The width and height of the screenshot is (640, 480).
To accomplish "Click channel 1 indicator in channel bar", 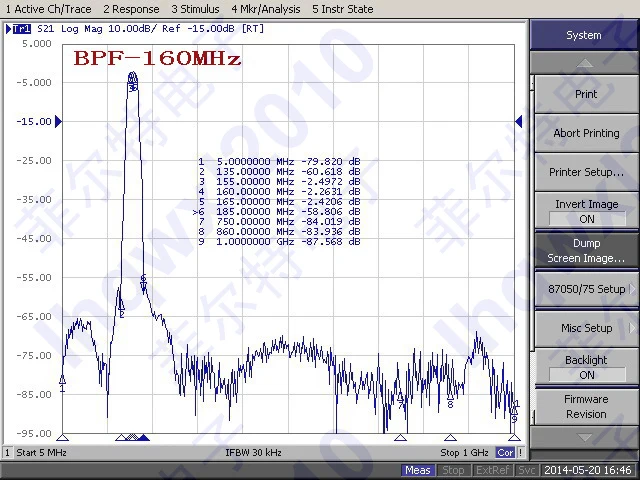I will (x=7, y=452).
